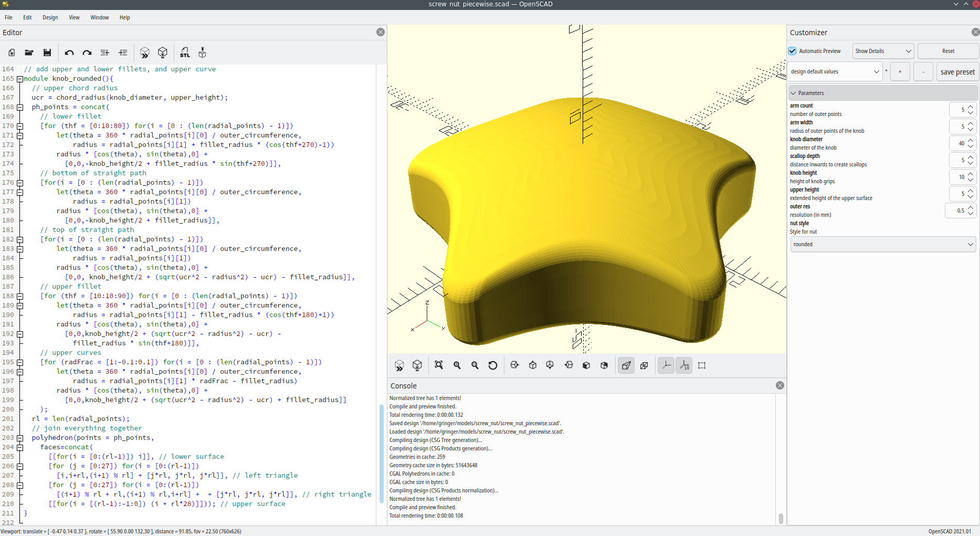Open the nut style 'rounded' dropdown
This screenshot has height=536, width=980.
click(883, 244)
